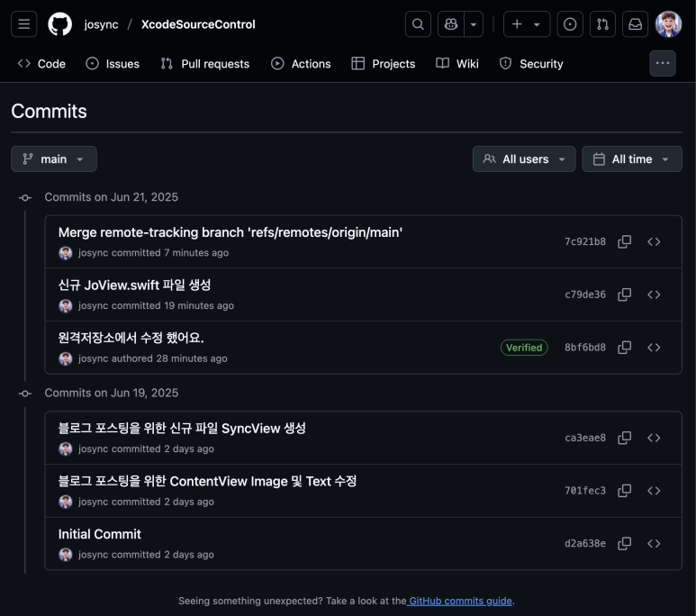
Task: Copy full SHA for commit ca3eae8
Action: coord(625,438)
